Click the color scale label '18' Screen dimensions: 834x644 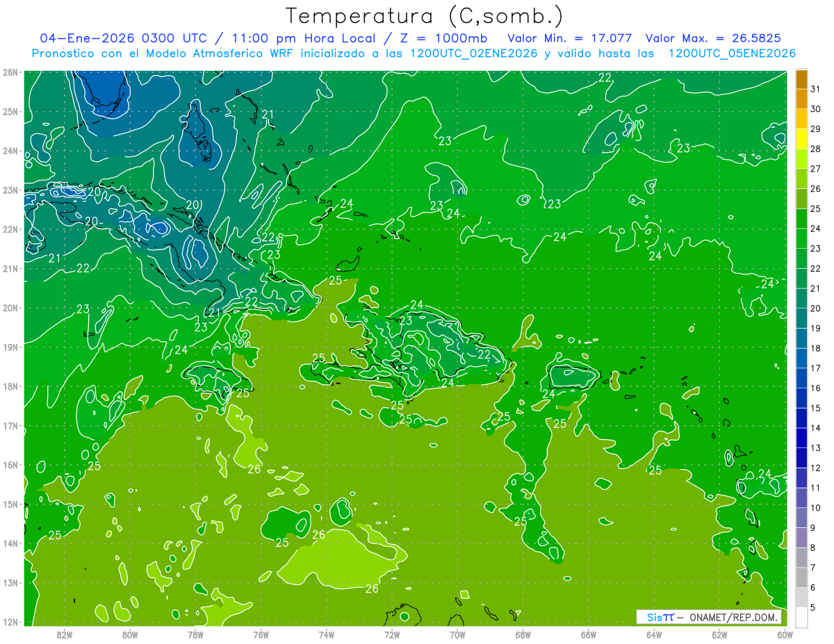816,348
